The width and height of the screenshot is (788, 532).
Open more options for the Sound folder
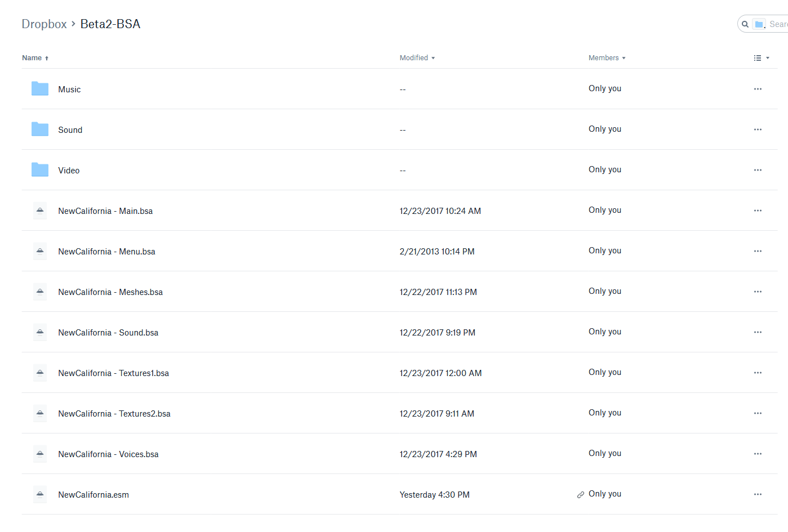tap(758, 129)
